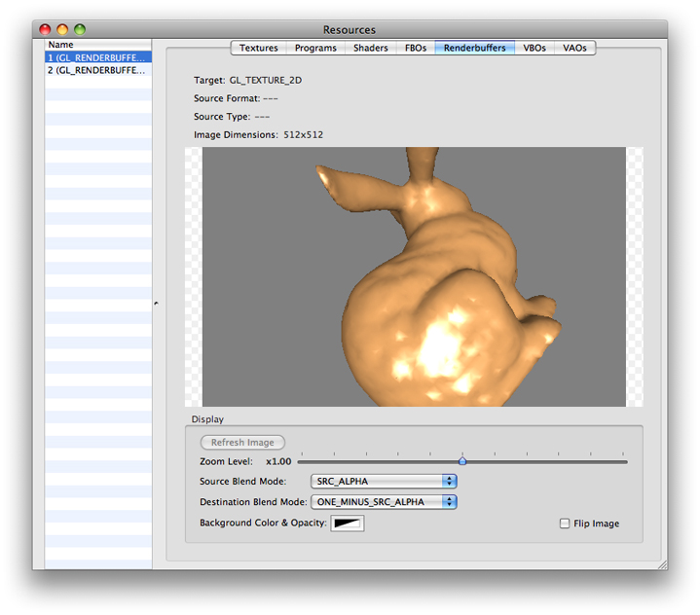
Task: Enable the Flip Image checkbox
Action: (565, 524)
